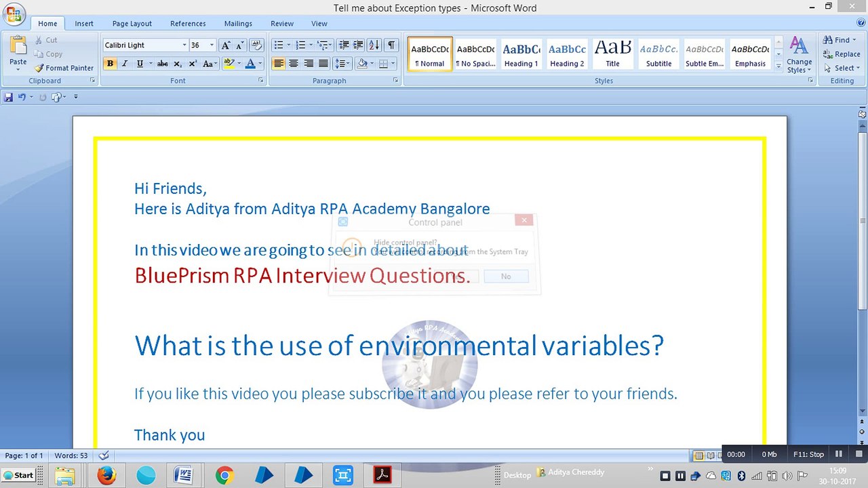The height and width of the screenshot is (488, 868).
Task: Open the Change Case Aa dropdown
Action: click(210, 64)
